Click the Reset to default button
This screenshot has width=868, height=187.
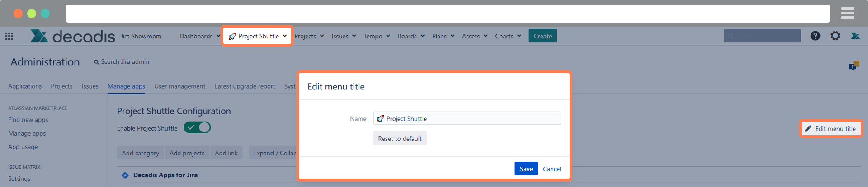(x=400, y=139)
